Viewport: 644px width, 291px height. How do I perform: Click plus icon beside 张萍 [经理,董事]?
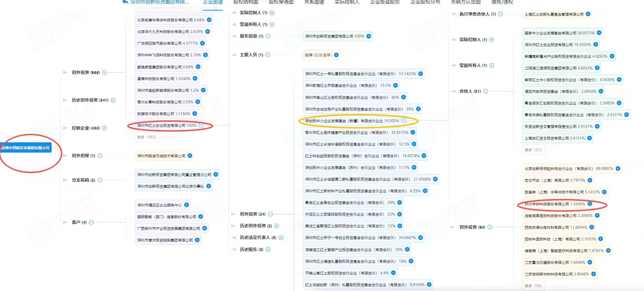(x=337, y=55)
